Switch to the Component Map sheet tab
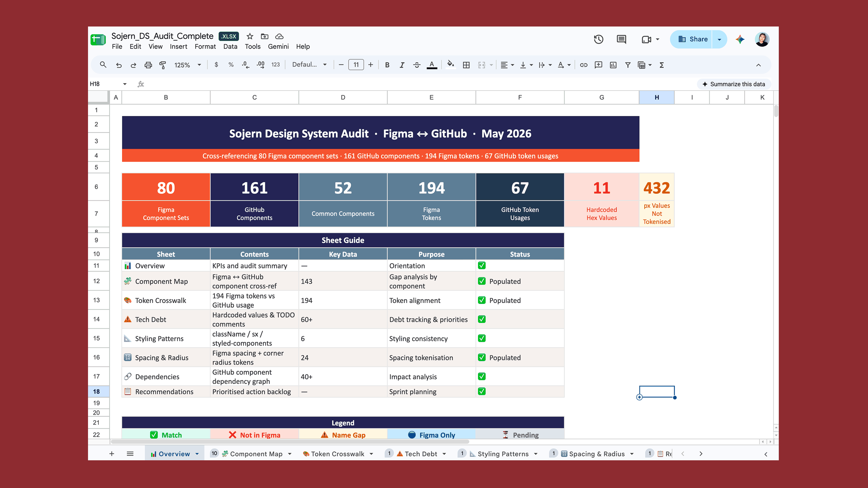 coord(256,454)
